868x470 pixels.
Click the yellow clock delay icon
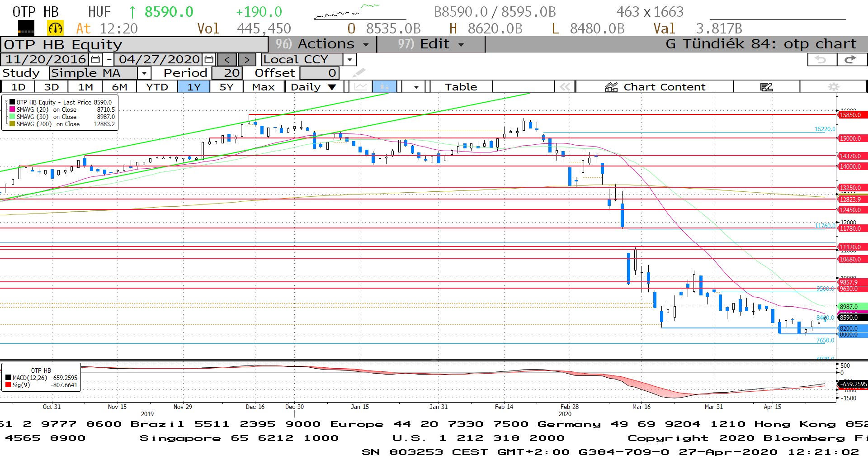pos(55,28)
